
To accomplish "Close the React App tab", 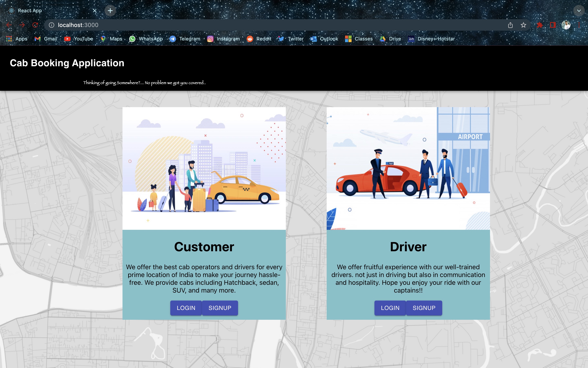I will (x=95, y=11).
